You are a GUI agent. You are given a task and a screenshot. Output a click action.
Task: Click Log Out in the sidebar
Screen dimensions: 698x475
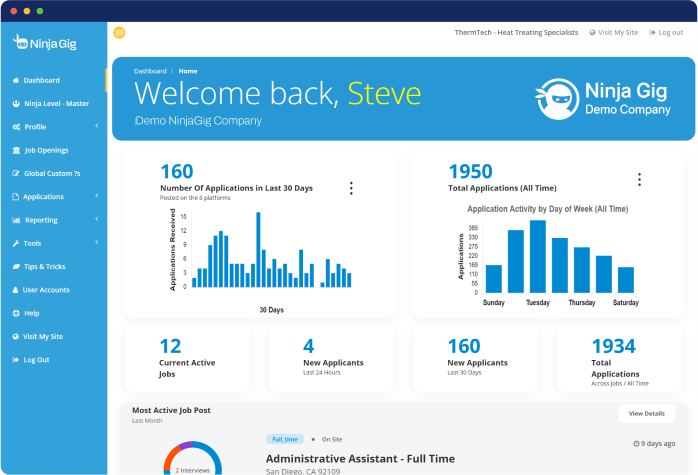pos(36,360)
